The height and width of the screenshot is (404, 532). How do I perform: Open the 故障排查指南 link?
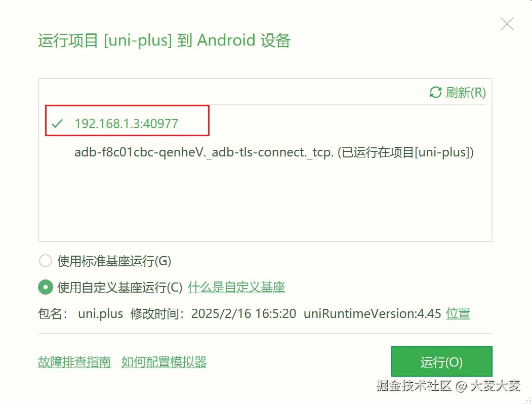74,362
